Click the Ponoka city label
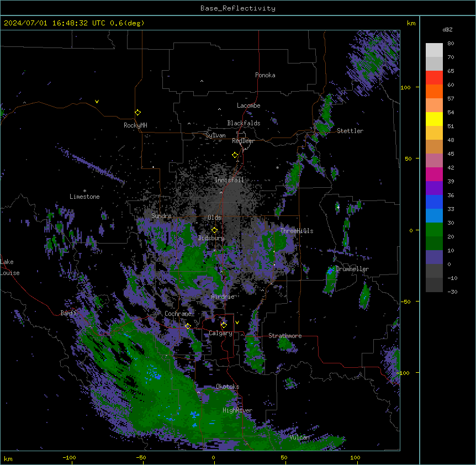476x465 pixels. click(265, 75)
